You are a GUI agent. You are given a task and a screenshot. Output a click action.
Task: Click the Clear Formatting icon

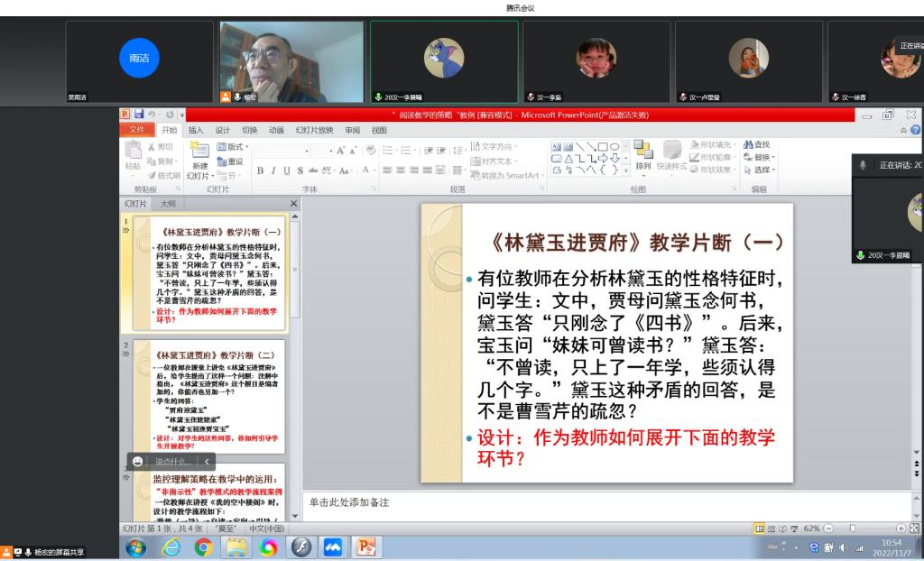point(370,151)
